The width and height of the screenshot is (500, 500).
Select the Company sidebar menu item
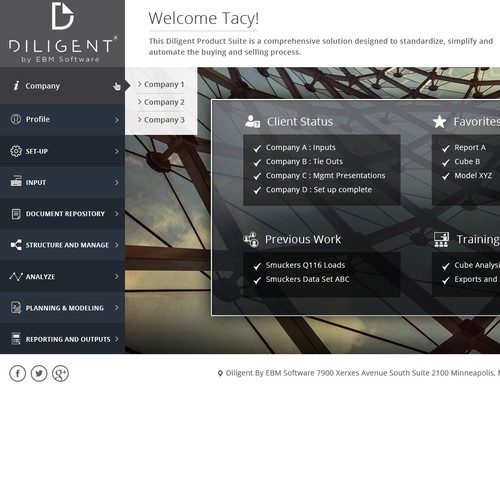tap(62, 86)
